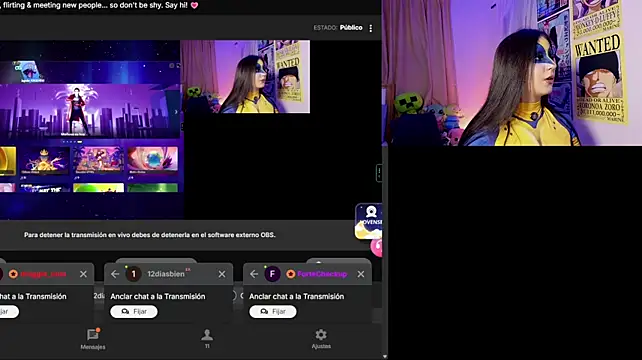Select the orange-pink city song thumbnail
Image resolution: width=642 pixels, height=360 pixels.
point(98,161)
